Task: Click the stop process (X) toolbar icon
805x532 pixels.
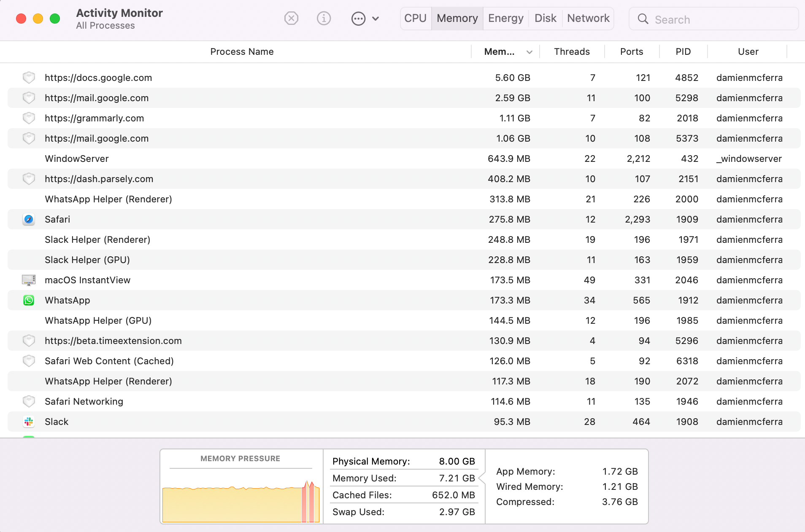Action: (x=291, y=19)
